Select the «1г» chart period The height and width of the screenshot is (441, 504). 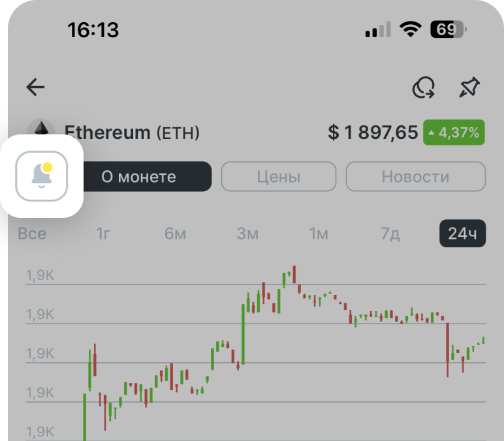point(104,234)
